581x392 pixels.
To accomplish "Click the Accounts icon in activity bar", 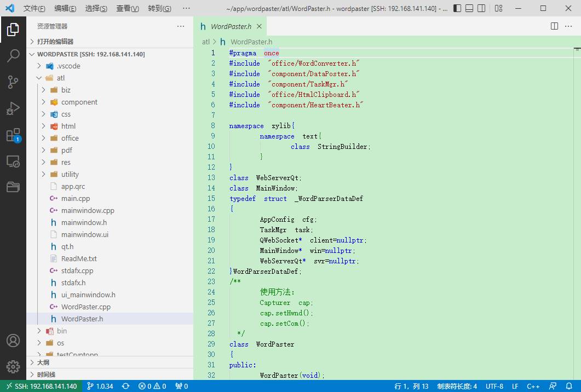I will (x=13, y=340).
